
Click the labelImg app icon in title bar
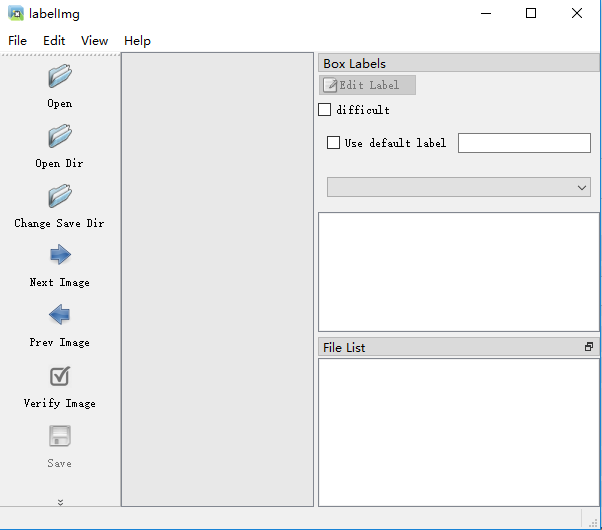point(16,13)
